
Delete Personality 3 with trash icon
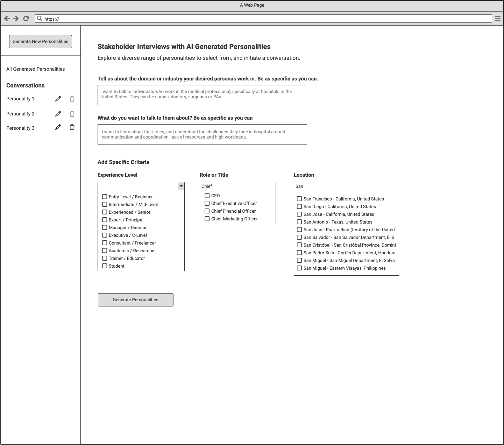click(72, 127)
